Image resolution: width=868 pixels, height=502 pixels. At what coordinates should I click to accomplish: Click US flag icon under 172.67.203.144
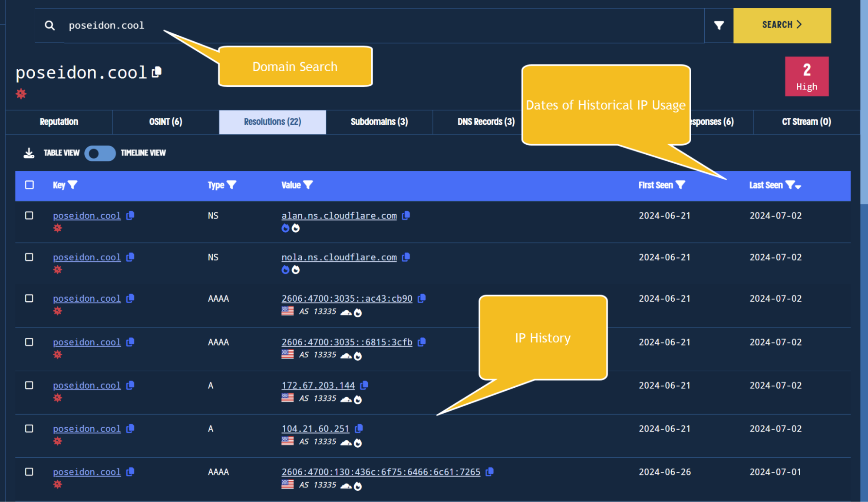[x=287, y=398]
